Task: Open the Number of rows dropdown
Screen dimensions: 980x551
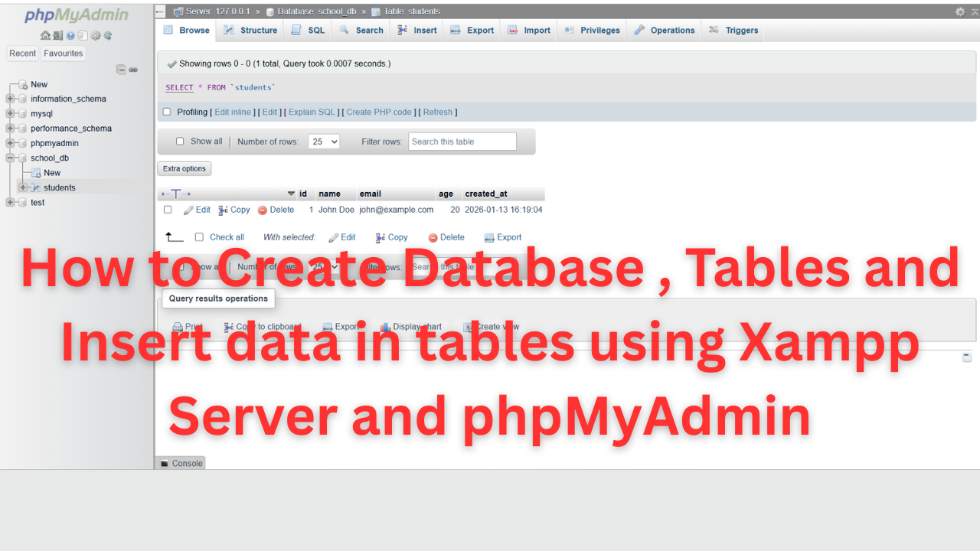Action: click(323, 142)
